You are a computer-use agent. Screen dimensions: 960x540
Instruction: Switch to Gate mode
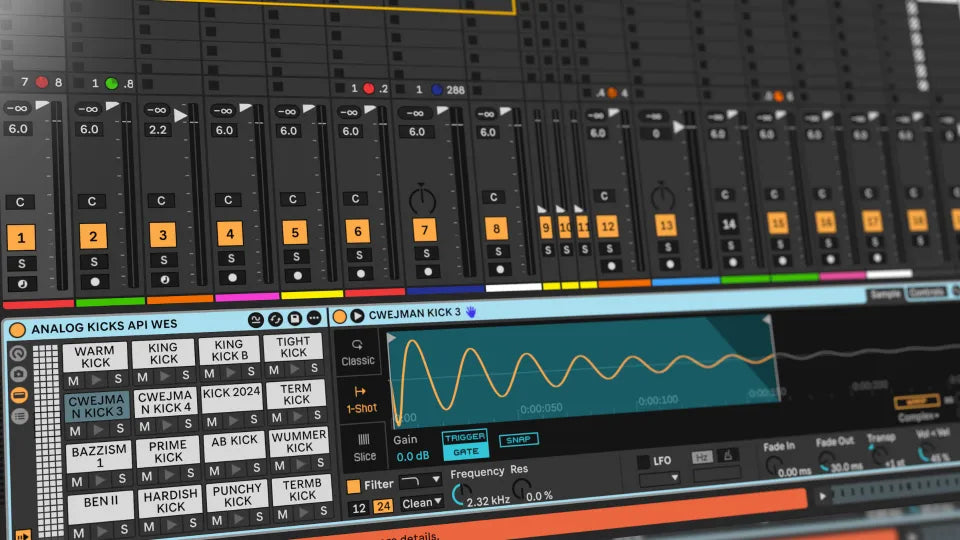(x=466, y=452)
